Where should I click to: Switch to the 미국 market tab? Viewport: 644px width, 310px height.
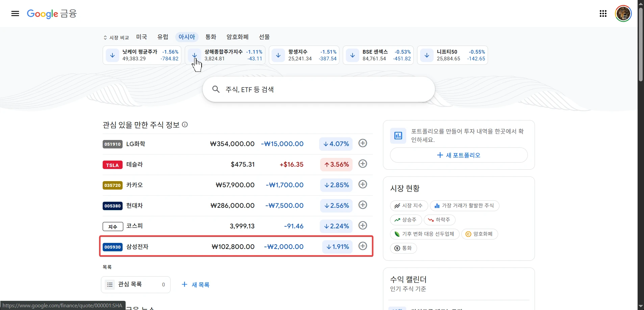(141, 37)
